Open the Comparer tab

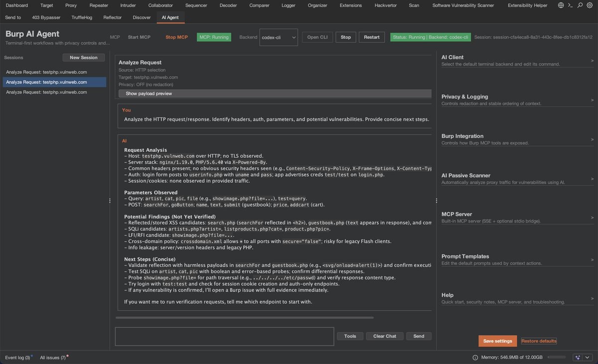click(x=259, y=5)
